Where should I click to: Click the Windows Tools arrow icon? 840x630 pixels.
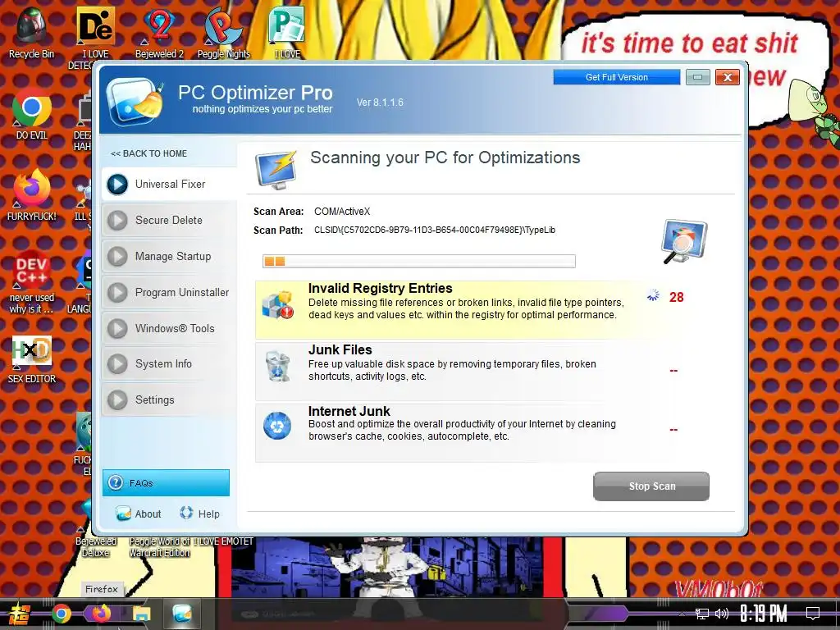coord(117,328)
